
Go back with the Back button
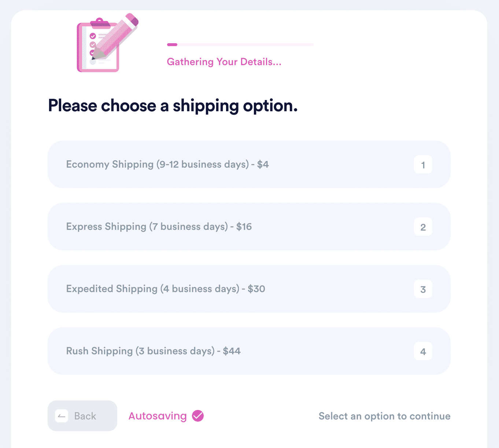[x=82, y=416]
